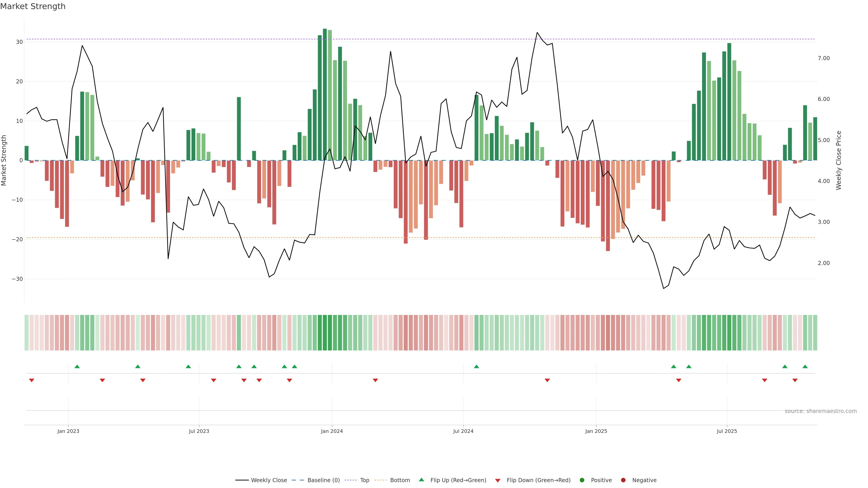Click the Flip Down red triangle legend icon

pyautogui.click(x=498, y=480)
